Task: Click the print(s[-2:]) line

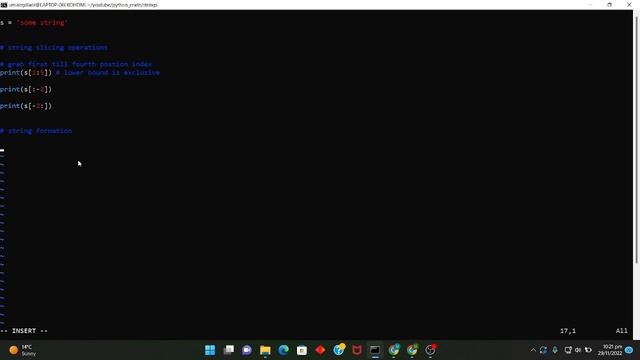Action: point(26,106)
